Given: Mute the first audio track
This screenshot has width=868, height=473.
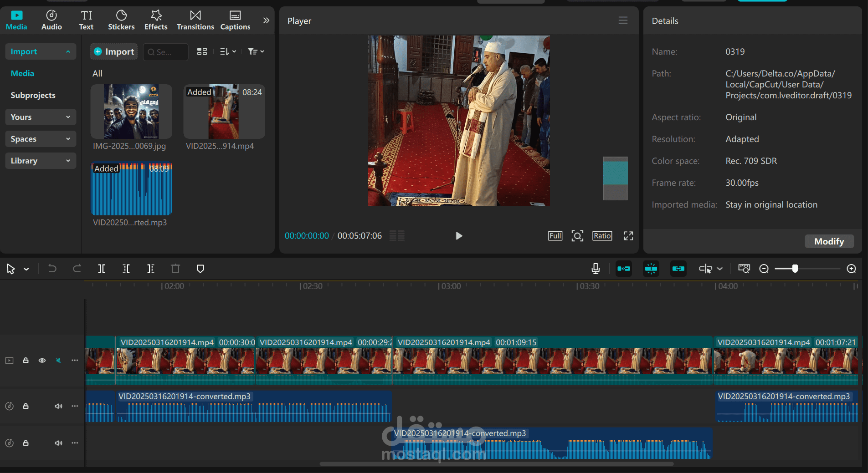Looking at the screenshot, I should click(x=58, y=406).
